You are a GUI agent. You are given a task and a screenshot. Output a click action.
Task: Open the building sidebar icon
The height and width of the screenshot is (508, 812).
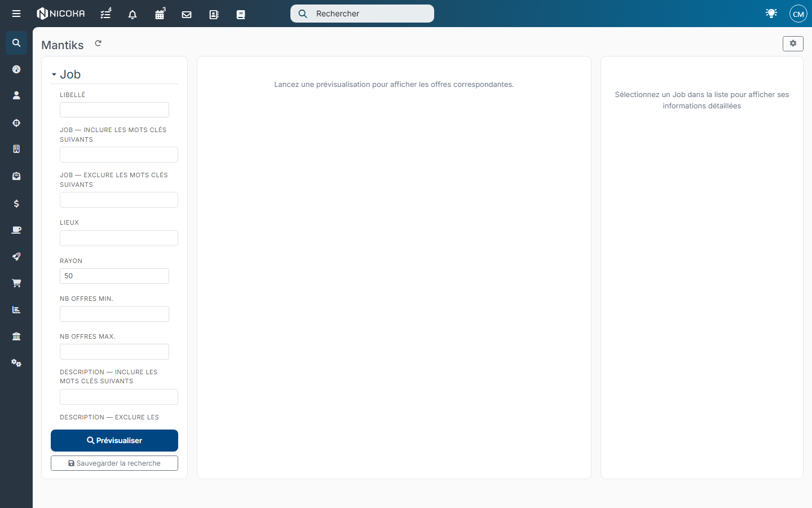click(x=16, y=149)
